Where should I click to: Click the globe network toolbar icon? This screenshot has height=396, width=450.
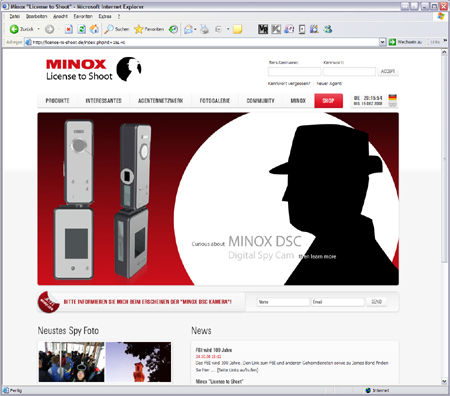328,29
